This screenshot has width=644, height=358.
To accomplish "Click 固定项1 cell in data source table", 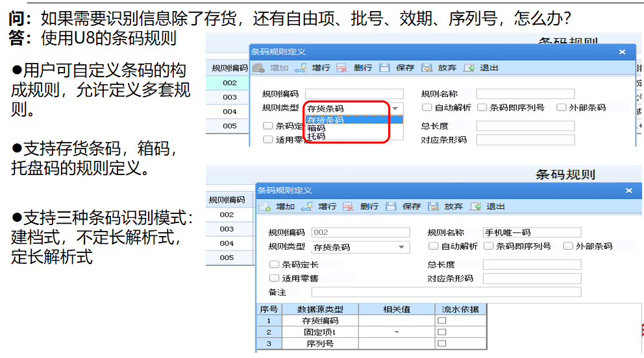I will click(320, 332).
